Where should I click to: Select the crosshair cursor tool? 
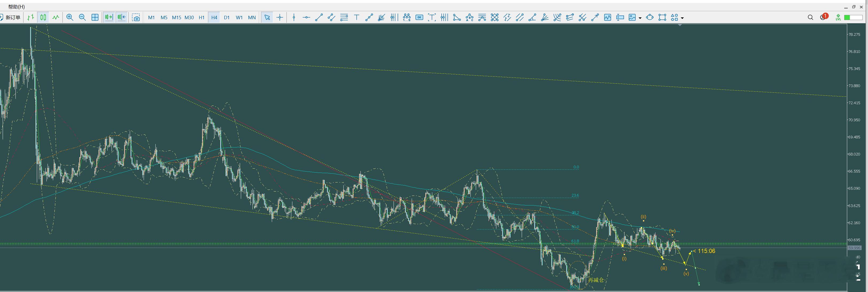[x=280, y=18]
